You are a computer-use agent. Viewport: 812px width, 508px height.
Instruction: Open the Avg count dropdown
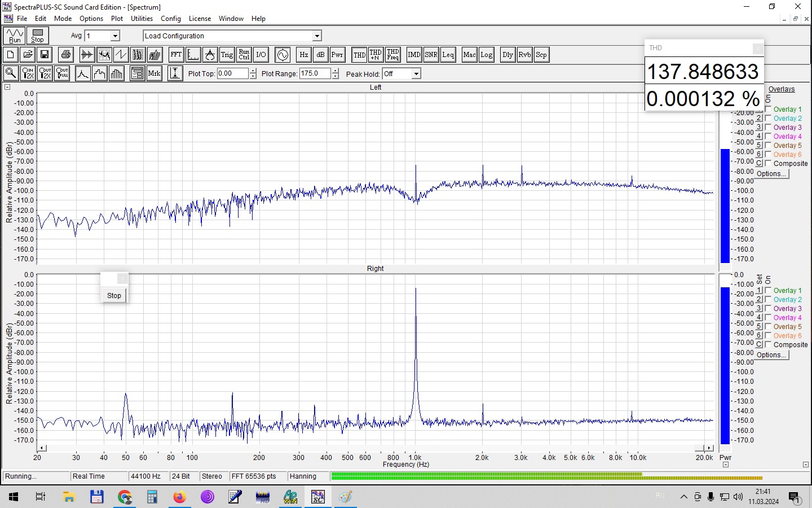pos(115,36)
